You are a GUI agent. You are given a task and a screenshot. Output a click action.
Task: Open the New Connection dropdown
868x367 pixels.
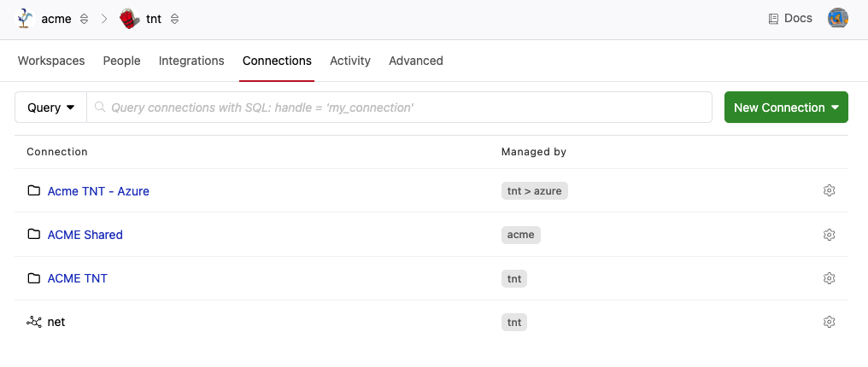click(x=786, y=108)
